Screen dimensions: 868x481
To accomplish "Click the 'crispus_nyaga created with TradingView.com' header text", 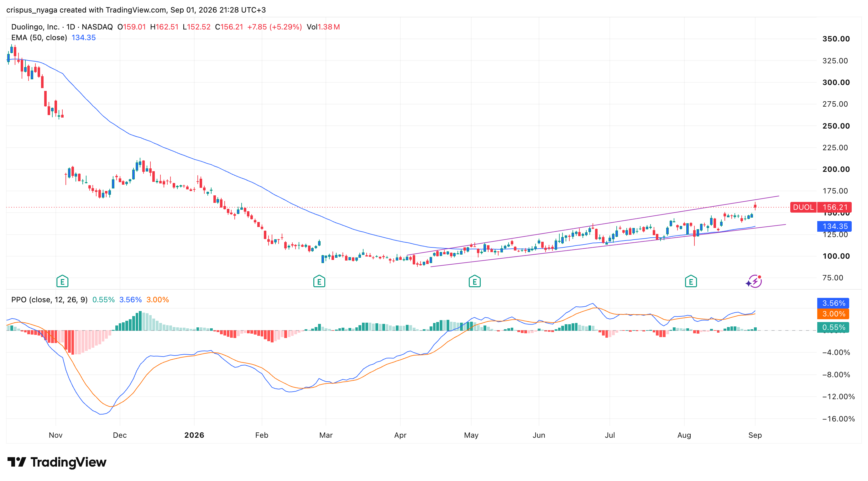I will [86, 10].
